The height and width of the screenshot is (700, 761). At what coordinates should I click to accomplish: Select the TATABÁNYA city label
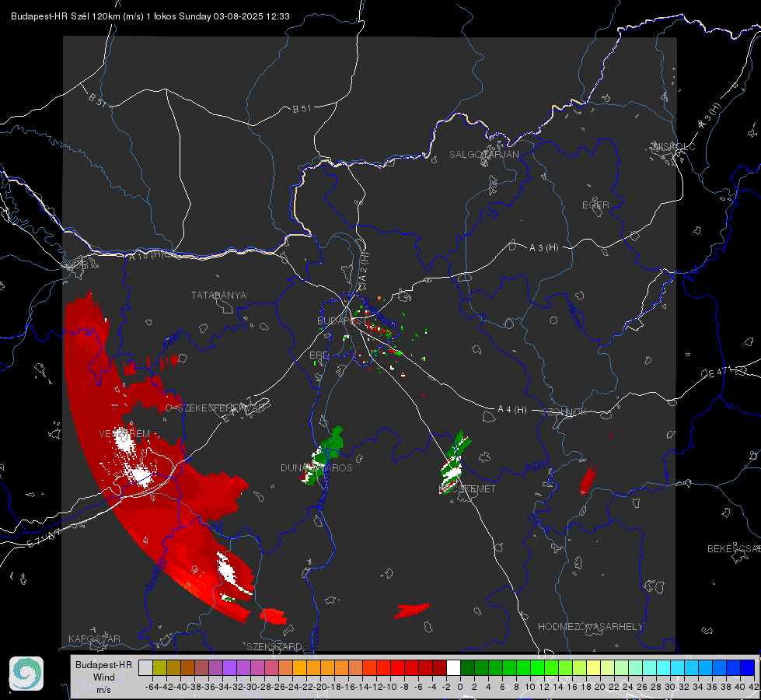[x=218, y=295]
